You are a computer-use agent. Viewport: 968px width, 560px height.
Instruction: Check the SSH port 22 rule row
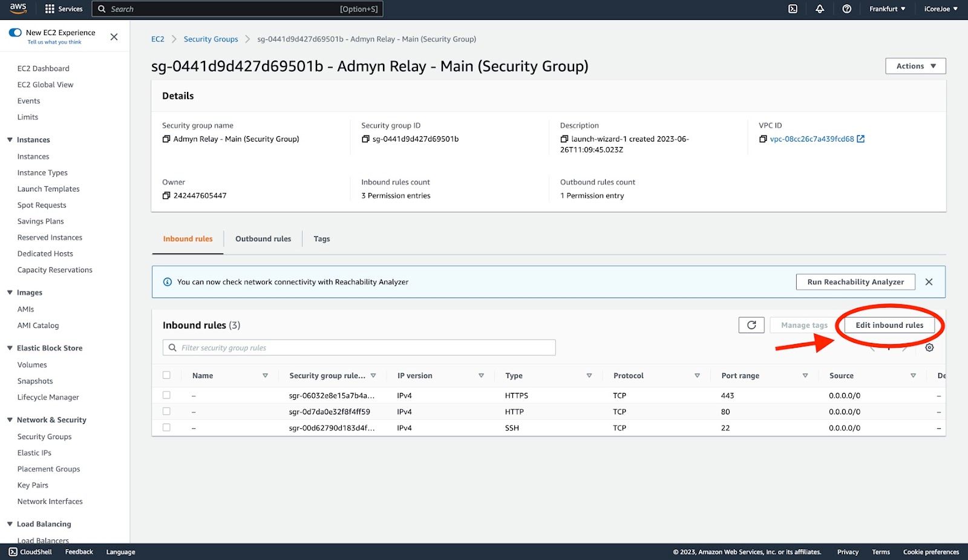166,428
